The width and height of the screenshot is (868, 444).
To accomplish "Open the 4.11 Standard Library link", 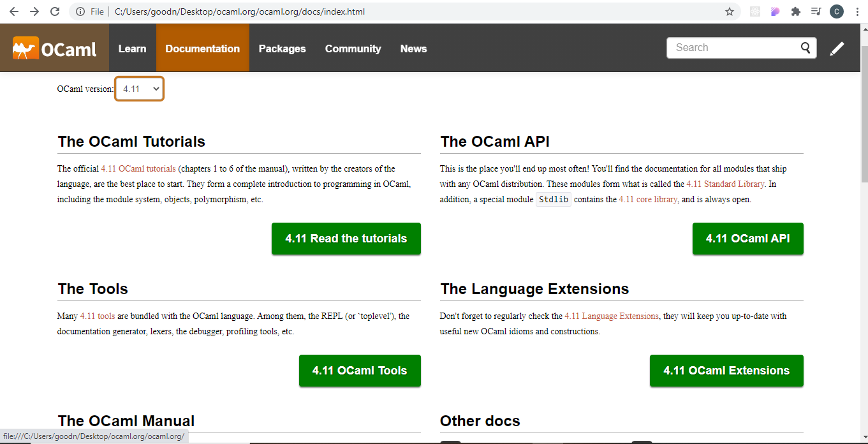I will (725, 184).
